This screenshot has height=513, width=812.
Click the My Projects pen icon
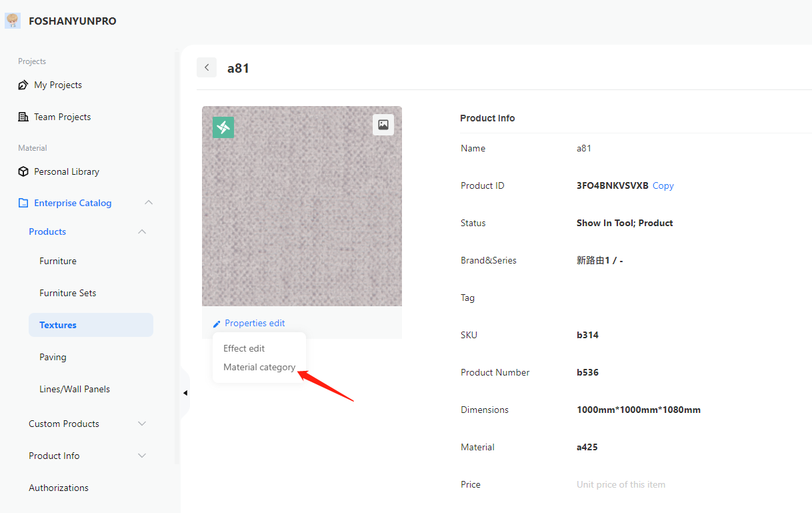pyautogui.click(x=23, y=85)
